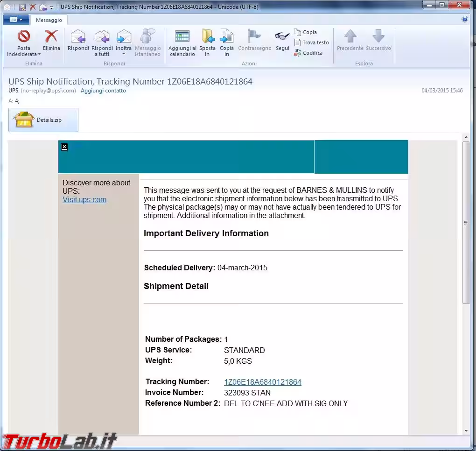Open Trova testo search
The height and width of the screenshot is (451, 476).
311,42
